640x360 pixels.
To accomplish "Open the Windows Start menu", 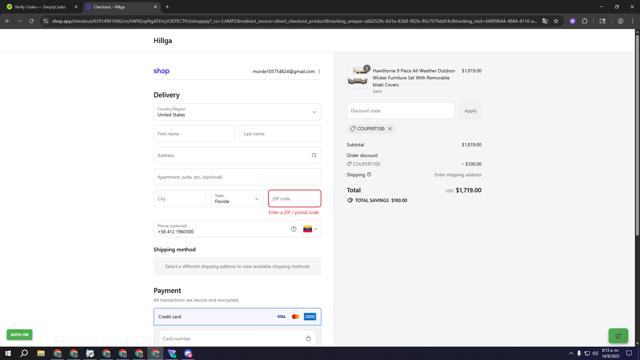I will coord(8,353).
